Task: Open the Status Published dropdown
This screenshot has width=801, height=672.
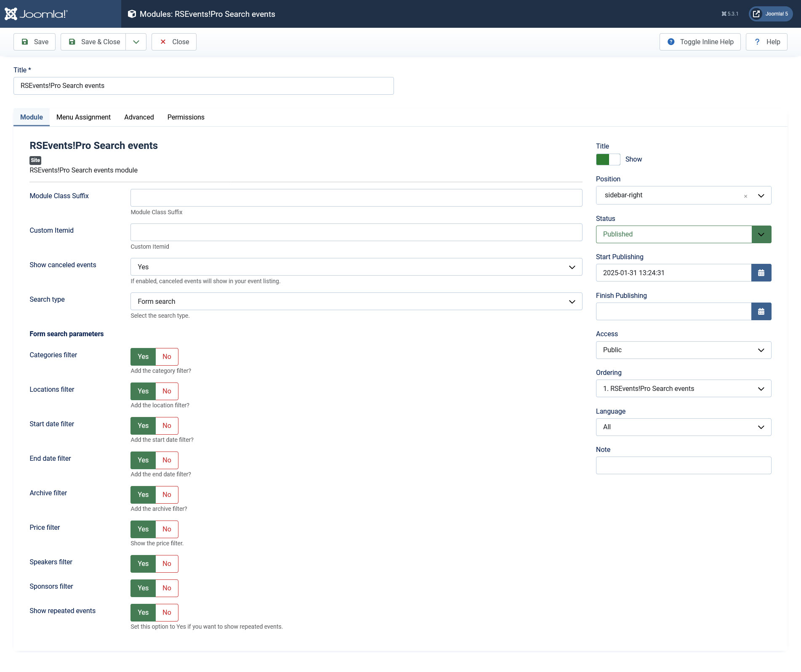Action: (684, 234)
